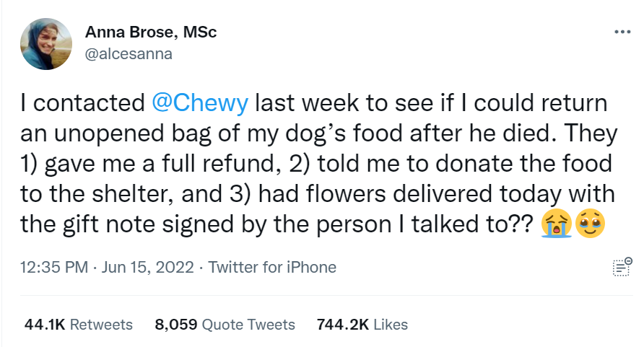Open the @alcesanna handle link
Viewport: 644px width, 347px height.
(x=129, y=53)
